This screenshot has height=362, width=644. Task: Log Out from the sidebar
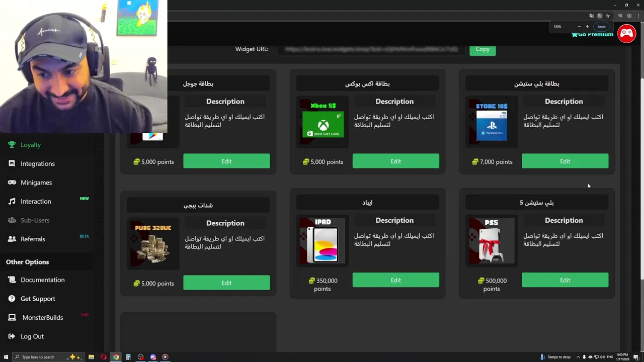(x=32, y=336)
